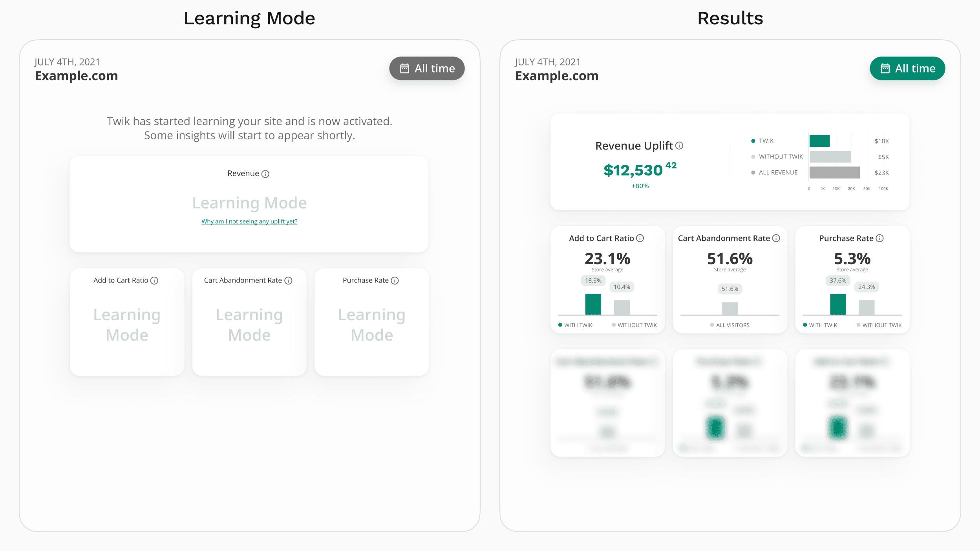Click the calendar icon on the Learning Mode panel
Screen dimensions: 980x551
coord(404,68)
